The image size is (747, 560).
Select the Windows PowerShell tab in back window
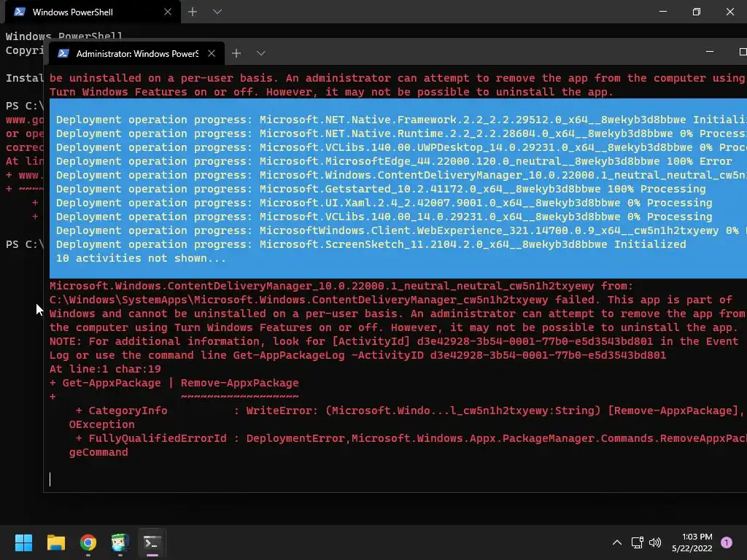[x=93, y=12]
